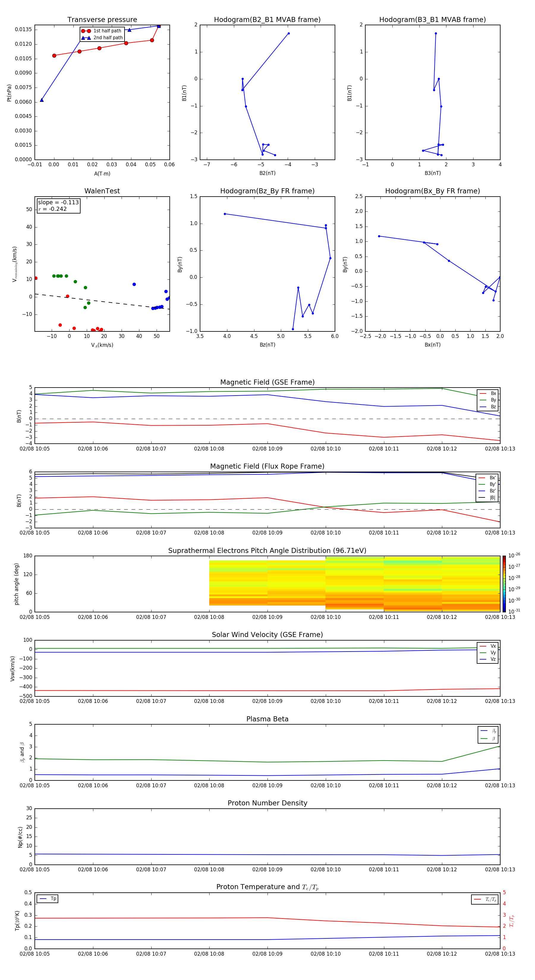Click the Bx' legend entry
Image resolution: width=535 pixels, height=980 pixels.
pos(487,478)
